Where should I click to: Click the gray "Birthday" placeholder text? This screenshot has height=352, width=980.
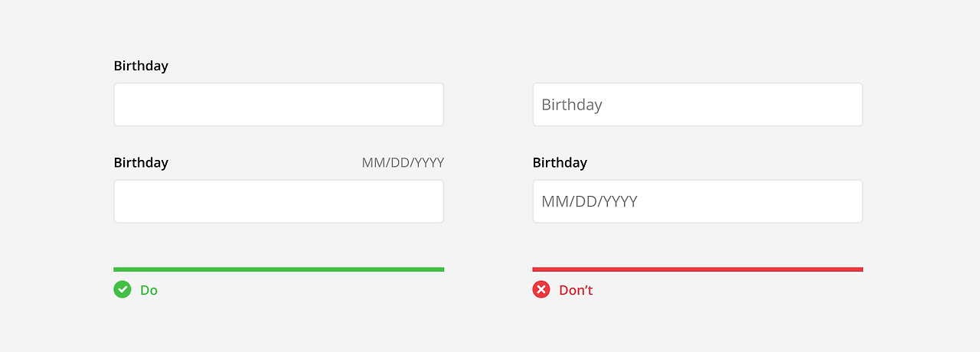tap(572, 105)
